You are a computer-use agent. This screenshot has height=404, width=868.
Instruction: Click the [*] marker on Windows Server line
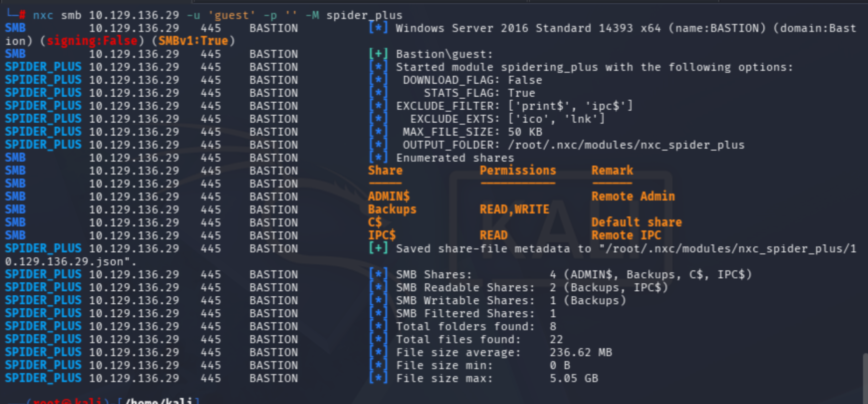point(378,28)
